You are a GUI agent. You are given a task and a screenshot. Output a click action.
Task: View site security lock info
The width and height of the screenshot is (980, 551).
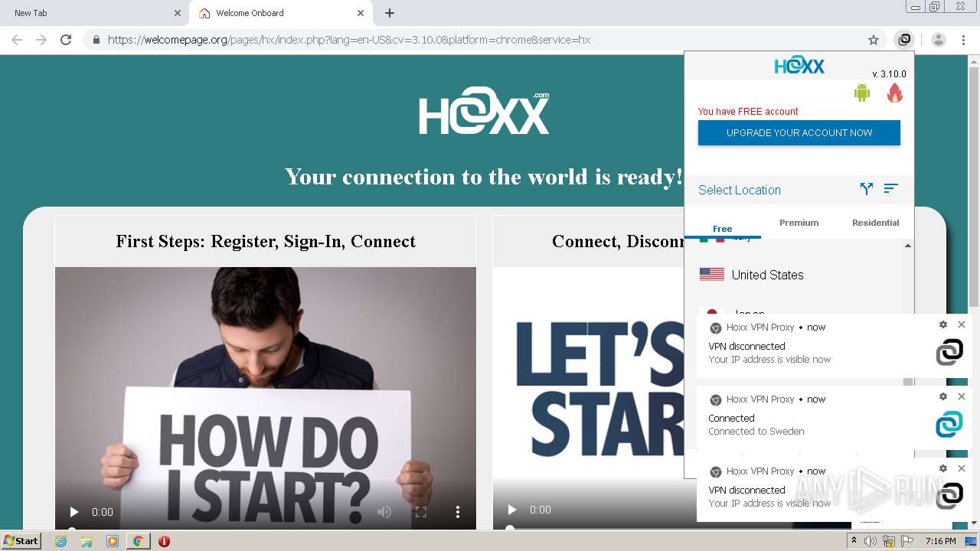coord(96,40)
